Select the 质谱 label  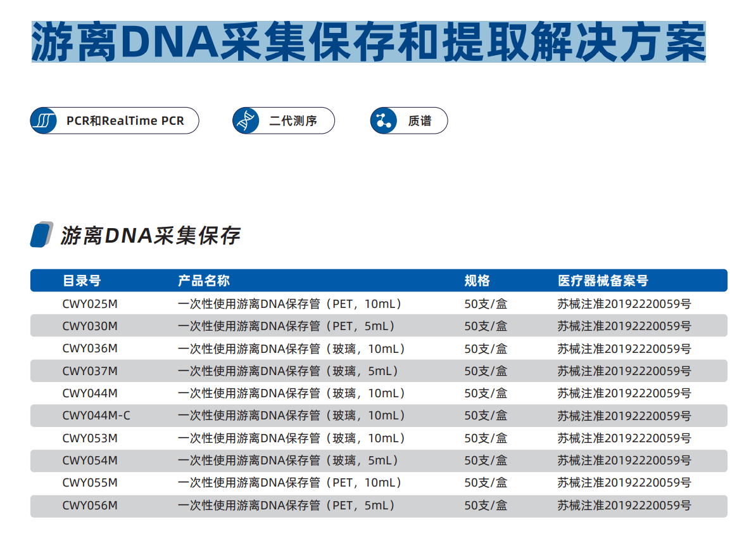pyautogui.click(x=419, y=121)
